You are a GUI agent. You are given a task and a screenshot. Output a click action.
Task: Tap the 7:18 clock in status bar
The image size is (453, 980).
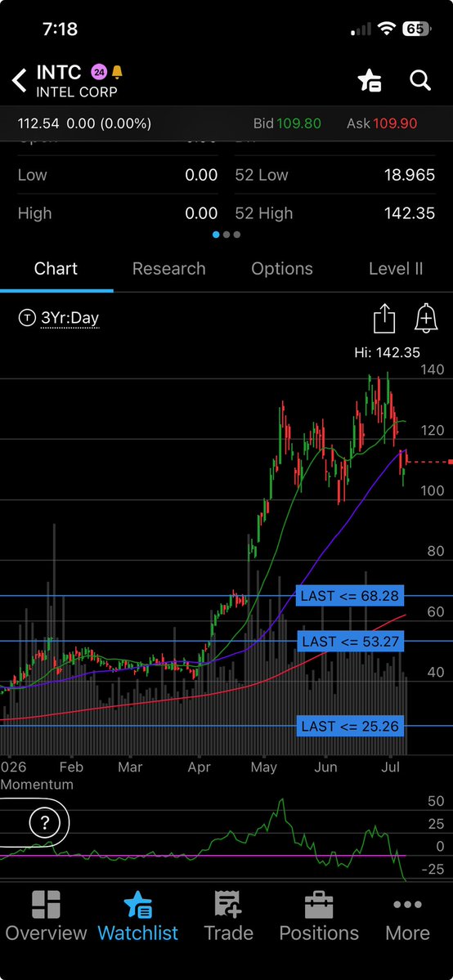(x=61, y=29)
